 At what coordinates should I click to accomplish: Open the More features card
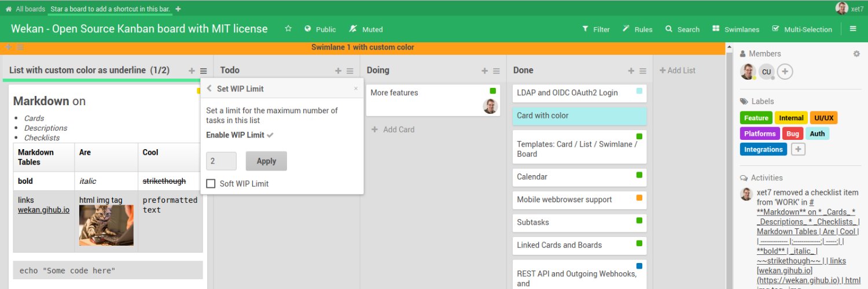tap(433, 100)
